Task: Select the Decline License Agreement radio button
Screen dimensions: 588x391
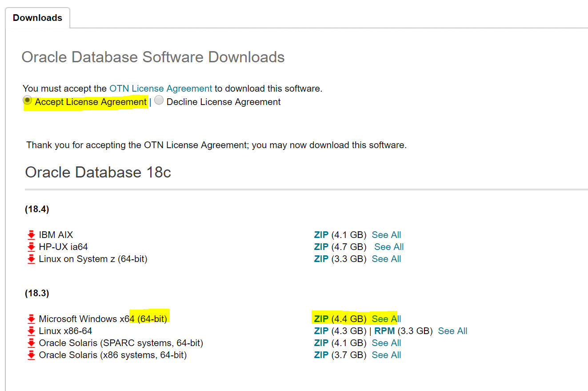Action: [x=159, y=100]
